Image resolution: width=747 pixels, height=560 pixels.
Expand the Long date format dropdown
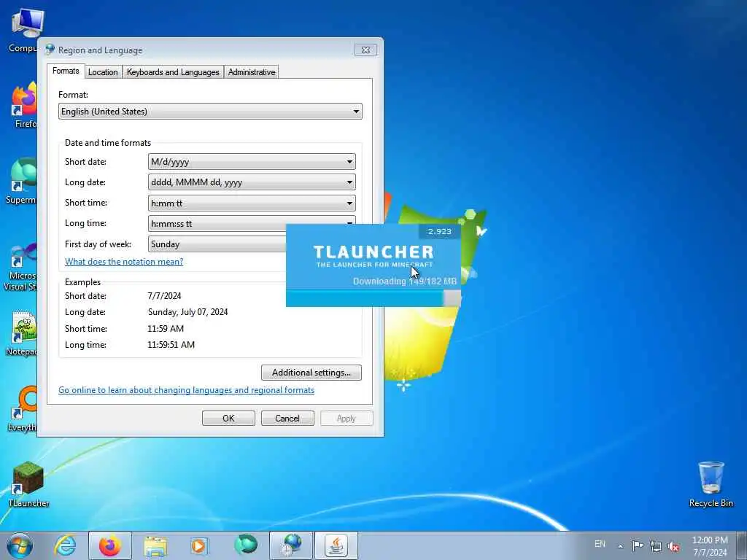(x=252, y=182)
